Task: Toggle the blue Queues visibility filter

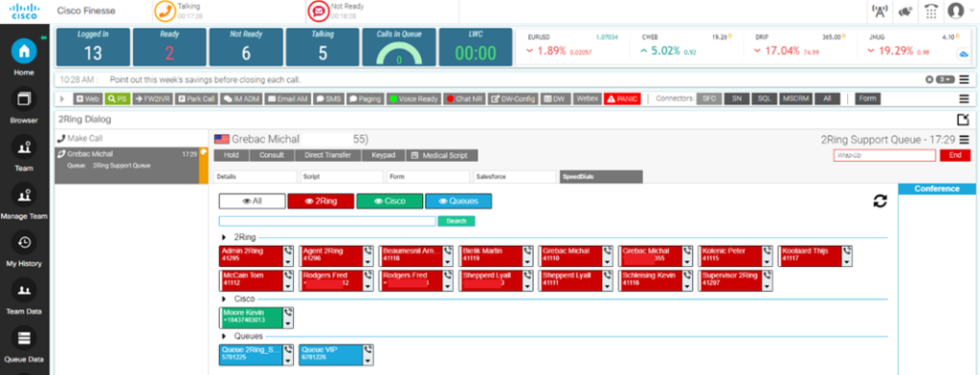Action: 458,201
